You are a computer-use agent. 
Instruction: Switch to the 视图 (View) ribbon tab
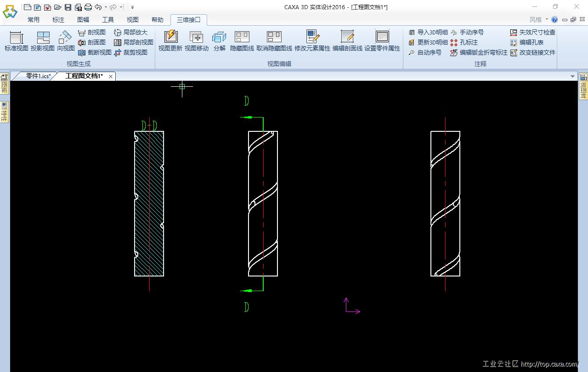pos(133,20)
